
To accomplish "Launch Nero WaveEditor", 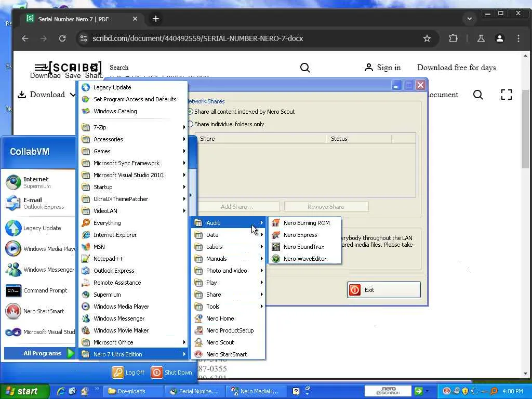I will click(304, 259).
